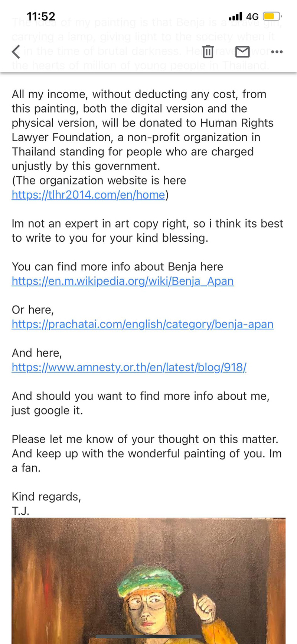Tap the home indicator bar at bottom
This screenshot has width=297, height=644.
(148, 637)
